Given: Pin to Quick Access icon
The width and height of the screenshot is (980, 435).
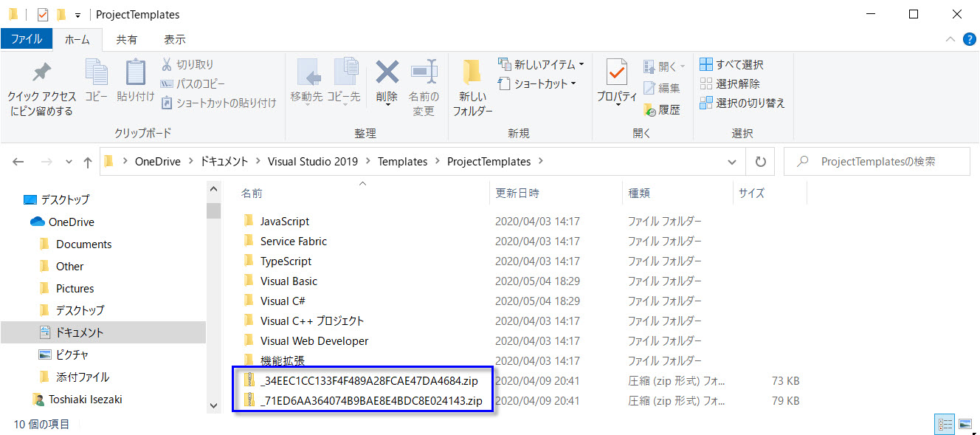Looking at the screenshot, I should coord(41,72).
